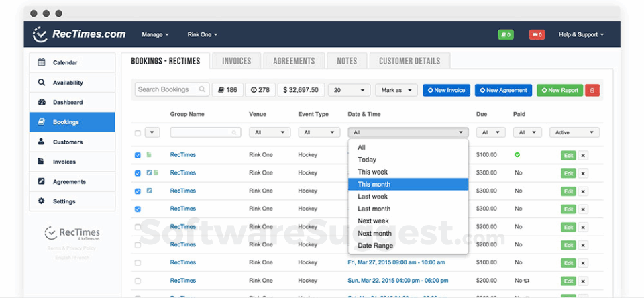This screenshot has height=298, width=644.
Task: Open the Mar 27, 2015 booking link
Action: click(396, 262)
